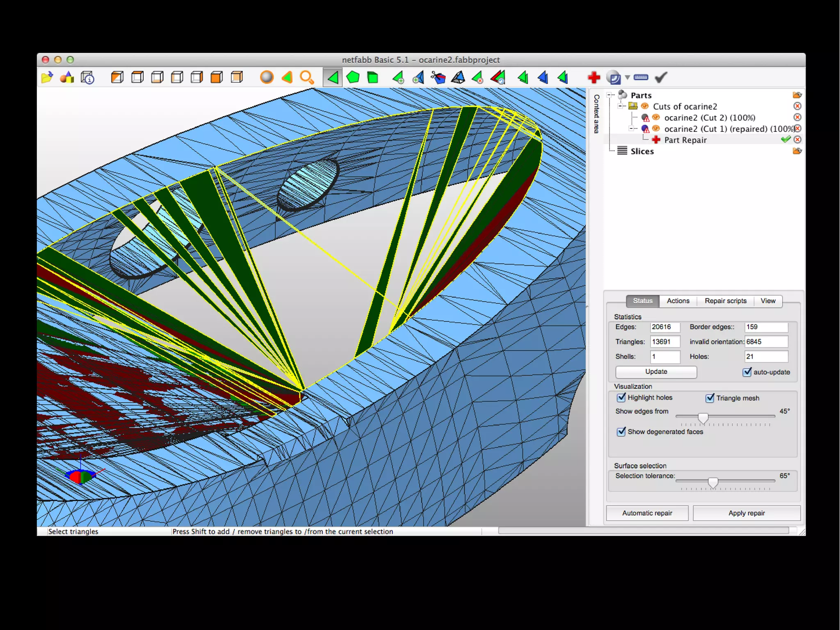This screenshot has height=630, width=840.
Task: Click the toolbar checkmark apply icon
Action: click(x=661, y=77)
